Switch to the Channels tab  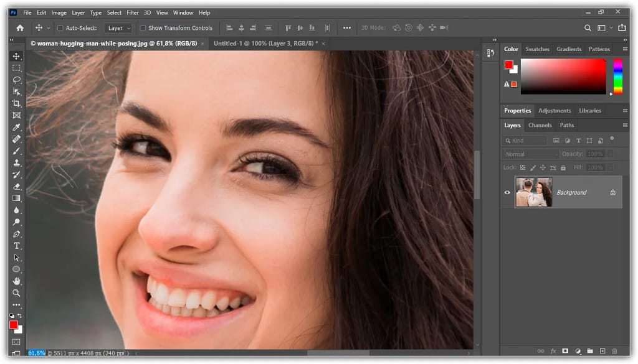point(540,125)
